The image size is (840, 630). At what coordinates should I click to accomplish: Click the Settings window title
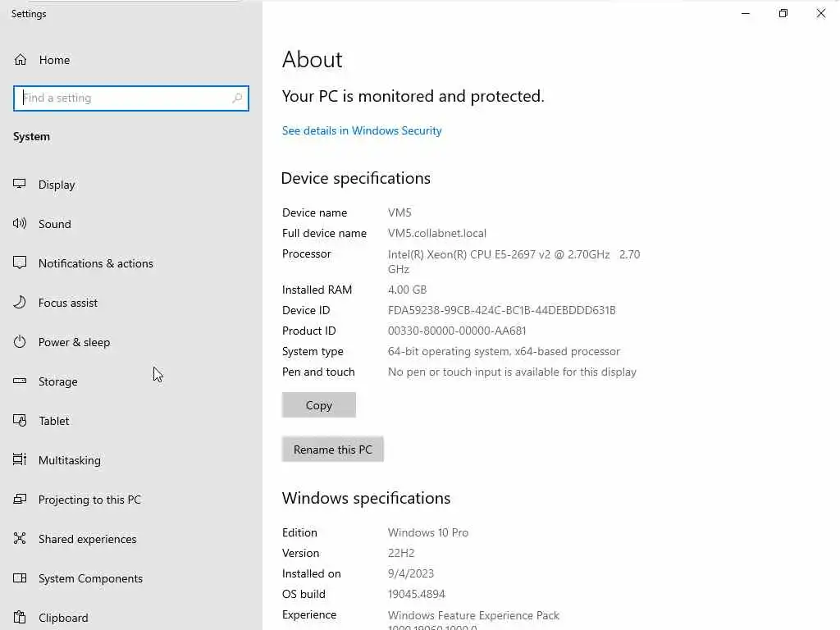click(x=29, y=14)
